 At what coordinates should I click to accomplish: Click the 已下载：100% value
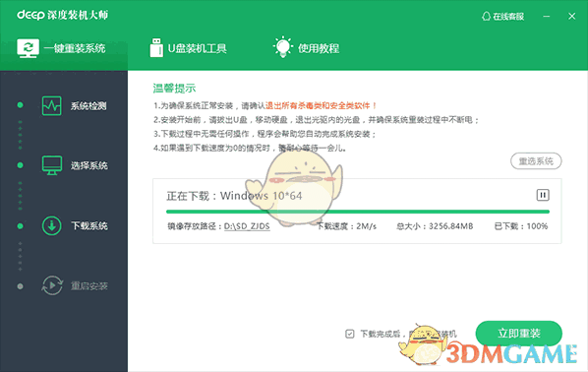[521, 226]
